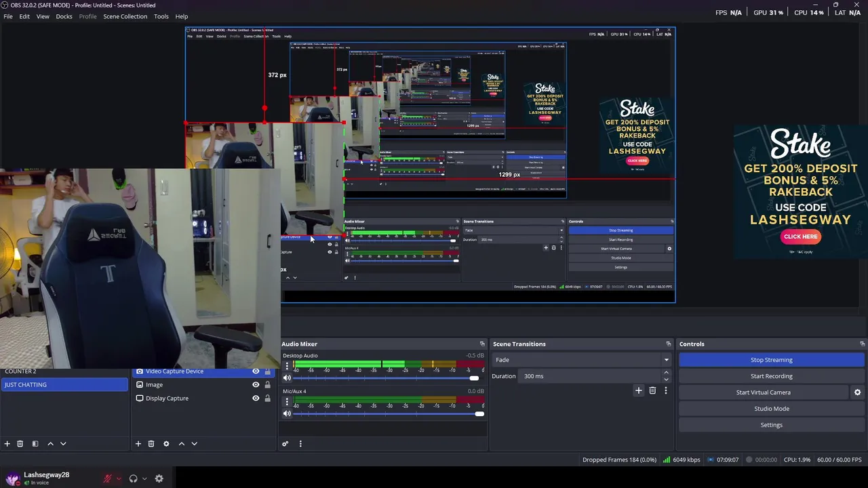Screen dimensions: 868x488
Task: Mute Mic/Aux 4 speaker icon
Action: pos(287,413)
